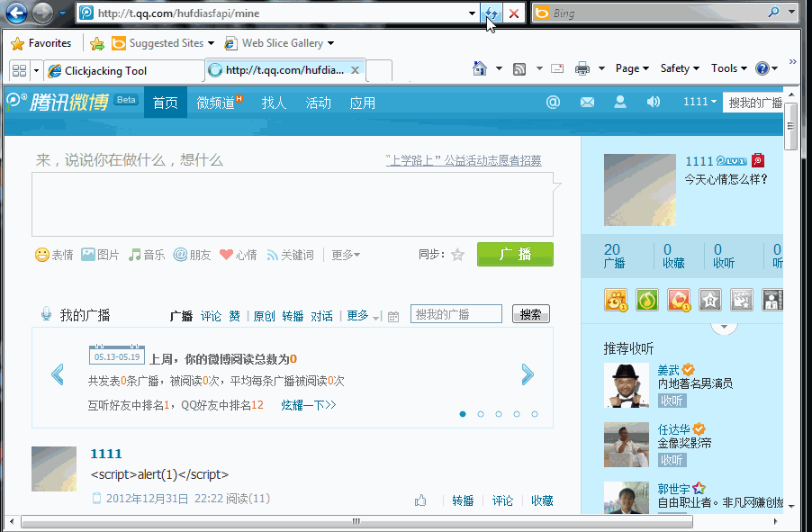This screenshot has height=532, width=812.
Task: Select the second carousel page dot
Action: pyautogui.click(x=481, y=414)
